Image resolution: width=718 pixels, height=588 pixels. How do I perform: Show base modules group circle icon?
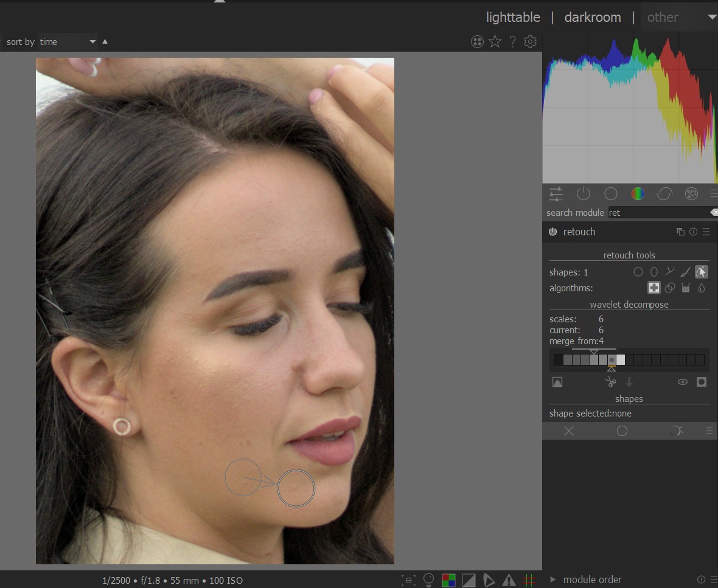click(x=610, y=194)
